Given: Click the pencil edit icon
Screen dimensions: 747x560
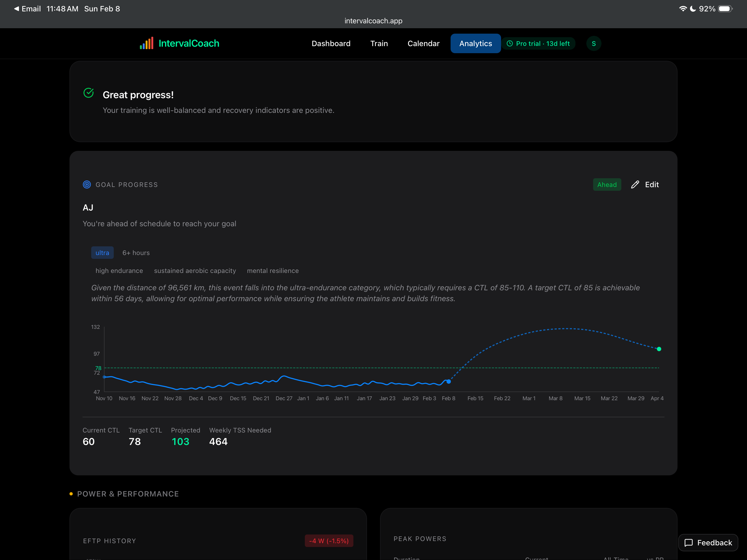Looking at the screenshot, I should 635,185.
